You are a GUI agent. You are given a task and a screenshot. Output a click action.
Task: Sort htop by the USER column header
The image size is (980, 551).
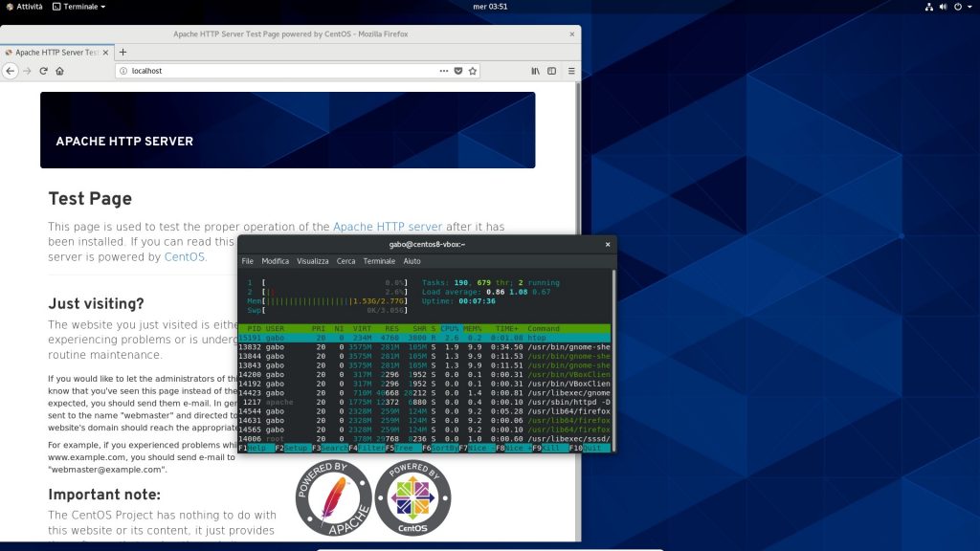click(275, 329)
